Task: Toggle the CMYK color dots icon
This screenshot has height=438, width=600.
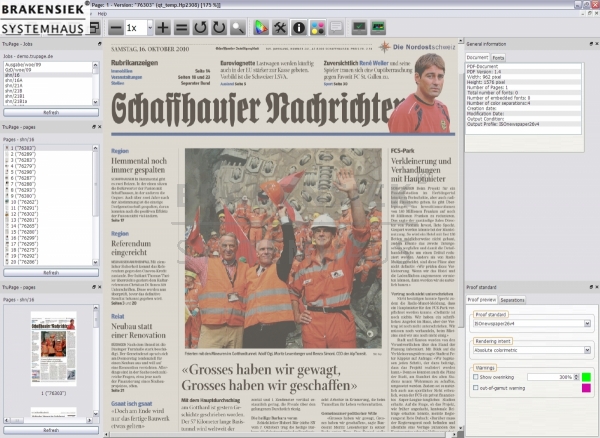Action: point(317,28)
